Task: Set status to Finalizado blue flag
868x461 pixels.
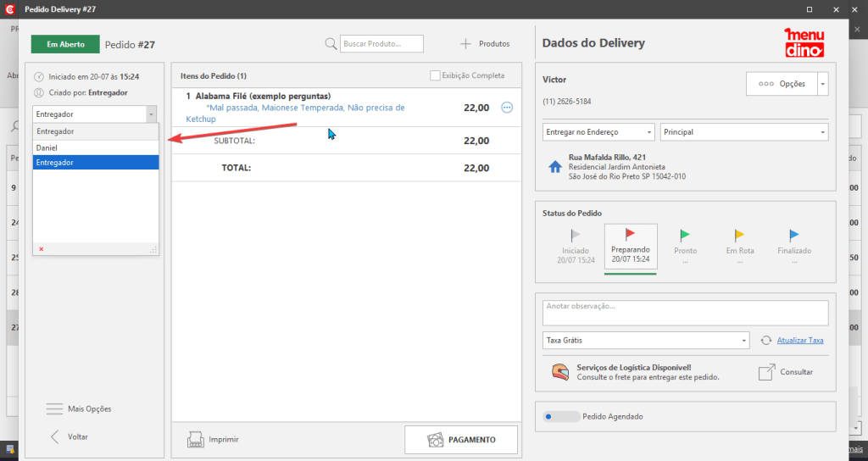Action: tap(793, 236)
